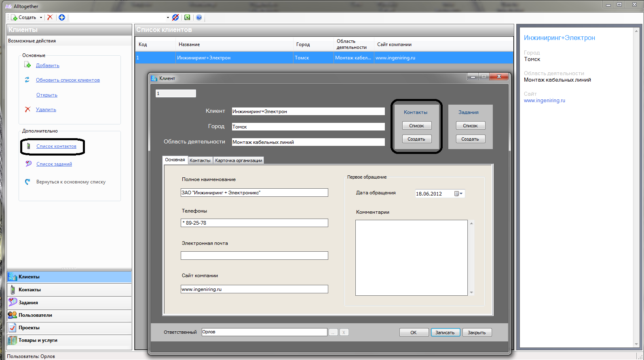
Task: Click the Полное наименование input field
Action: point(254,193)
